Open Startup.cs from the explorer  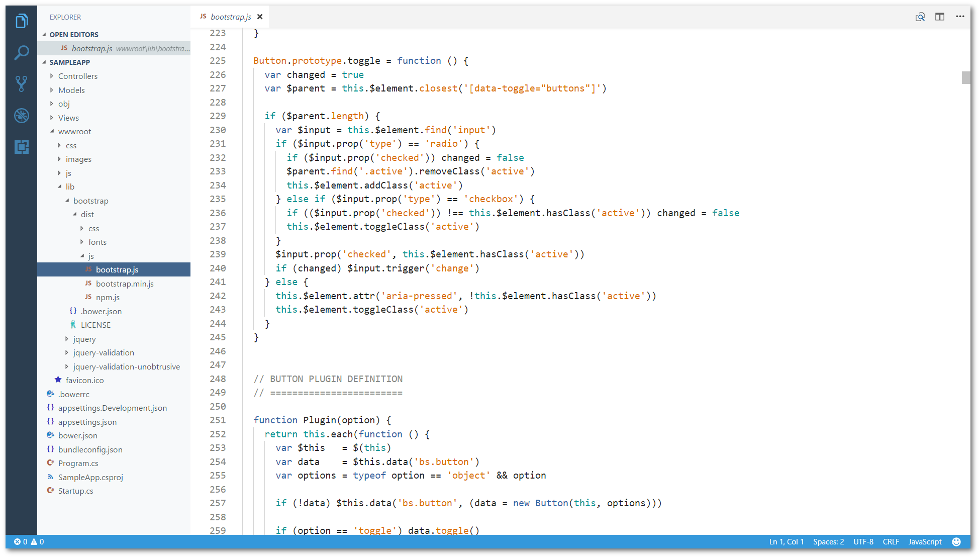[x=75, y=491]
